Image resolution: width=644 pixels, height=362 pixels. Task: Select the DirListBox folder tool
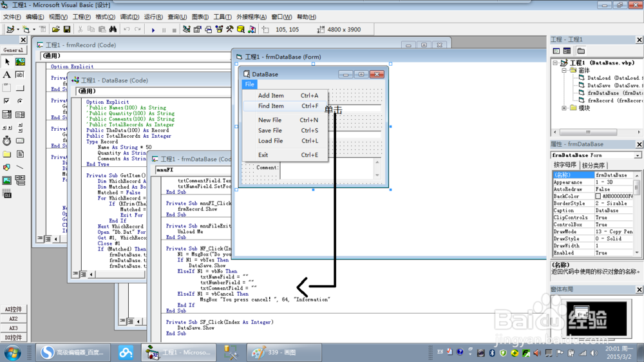point(7,154)
